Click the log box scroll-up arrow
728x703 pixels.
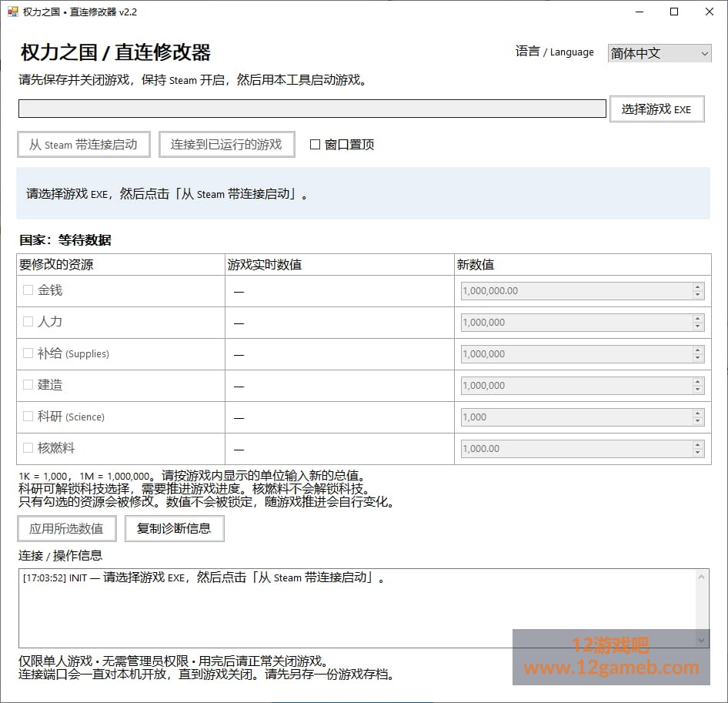[702, 577]
